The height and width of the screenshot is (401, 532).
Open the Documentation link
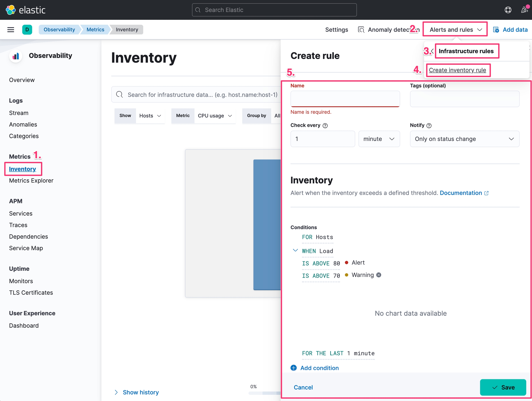(x=461, y=193)
